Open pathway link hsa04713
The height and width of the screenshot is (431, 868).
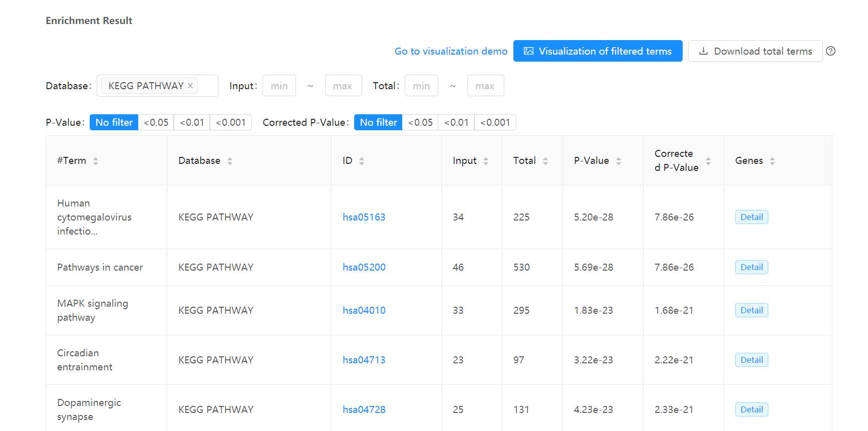coord(364,360)
